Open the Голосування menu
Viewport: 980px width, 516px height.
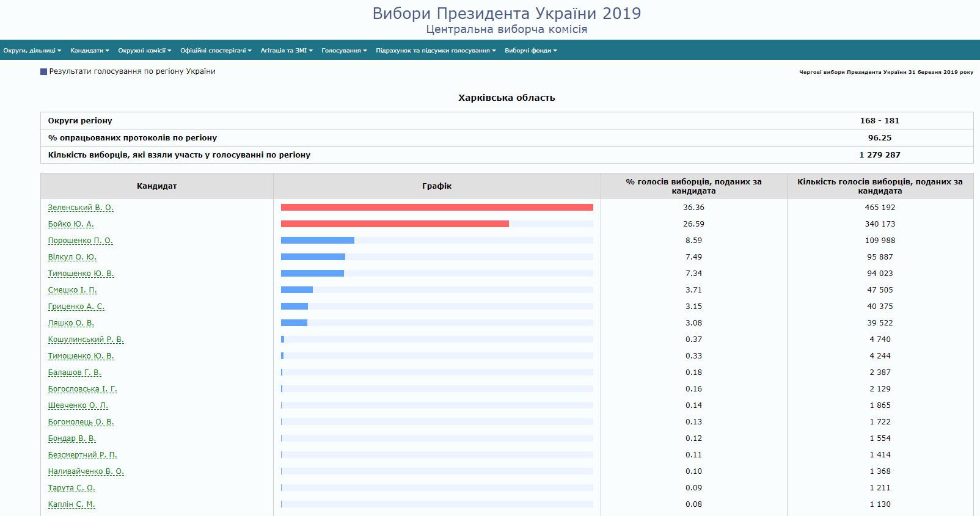344,51
